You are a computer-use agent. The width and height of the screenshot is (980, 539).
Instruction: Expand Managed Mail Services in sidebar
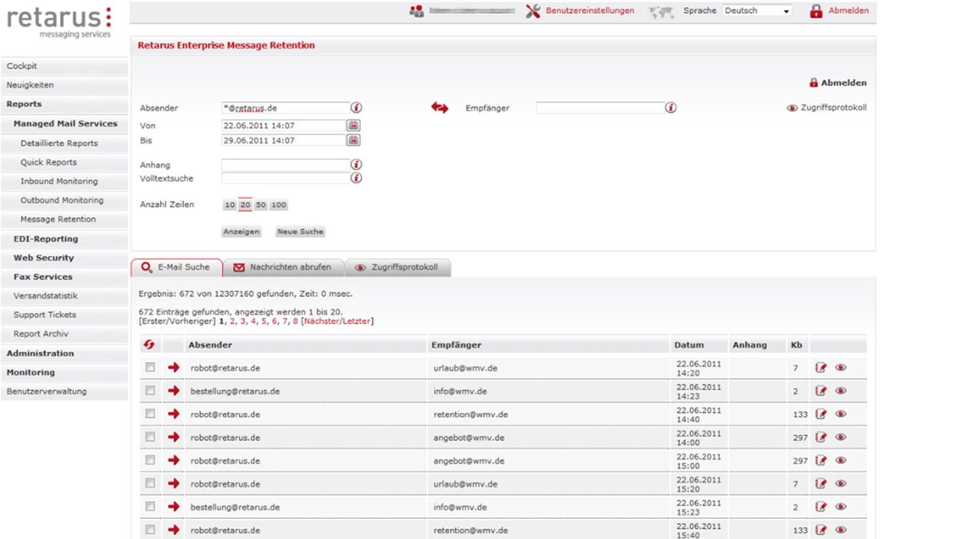click(x=65, y=123)
